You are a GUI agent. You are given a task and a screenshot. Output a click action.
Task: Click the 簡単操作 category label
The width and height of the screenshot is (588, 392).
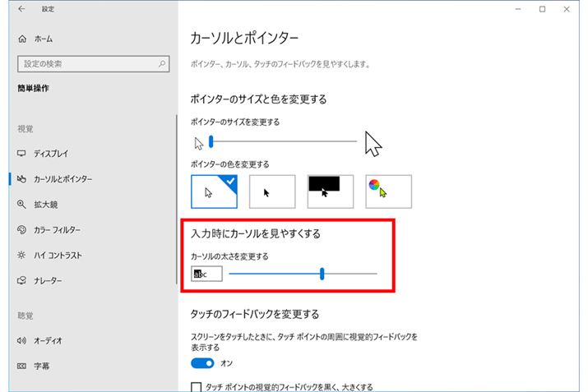[x=33, y=89]
